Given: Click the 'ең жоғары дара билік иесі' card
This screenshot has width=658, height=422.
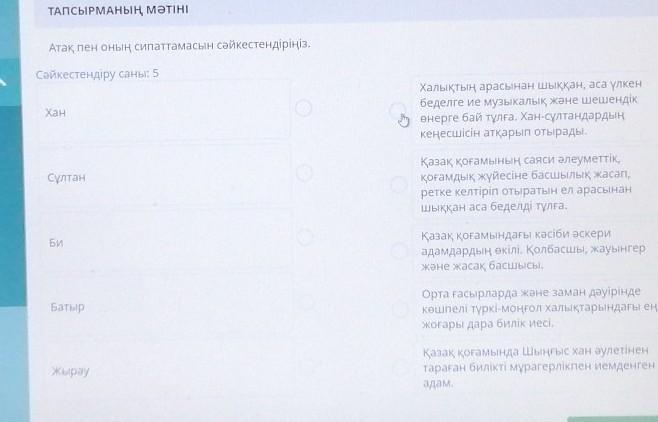Looking at the screenshot, I should tap(538, 308).
